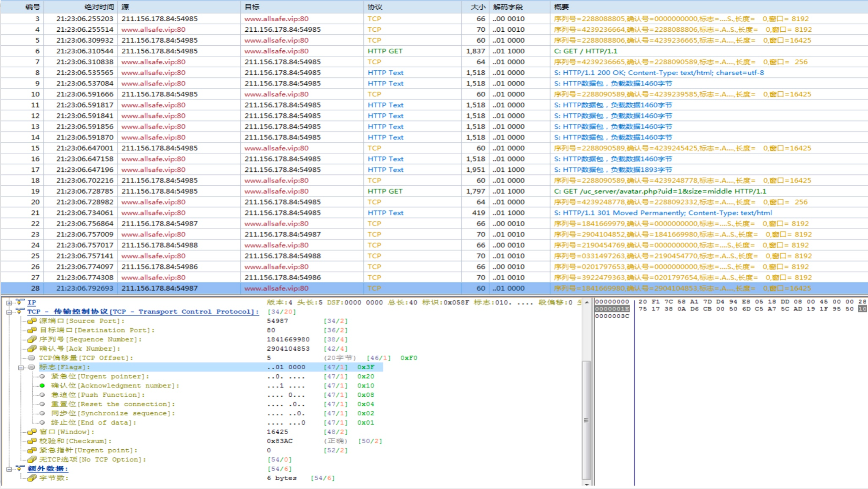Select packet 6 HTTP GET / row
Image resolution: width=868 pixels, height=489 pixels.
click(x=434, y=51)
